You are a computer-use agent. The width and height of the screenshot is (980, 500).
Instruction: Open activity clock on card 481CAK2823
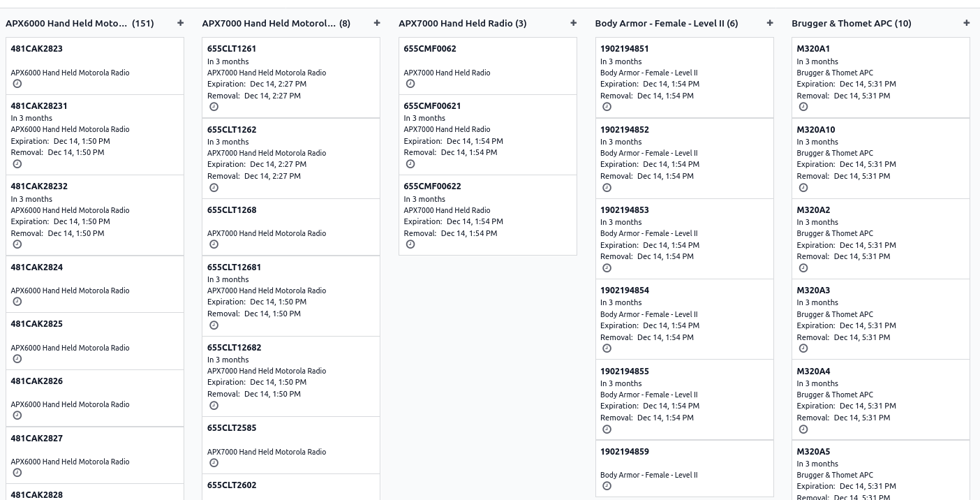[x=17, y=84]
